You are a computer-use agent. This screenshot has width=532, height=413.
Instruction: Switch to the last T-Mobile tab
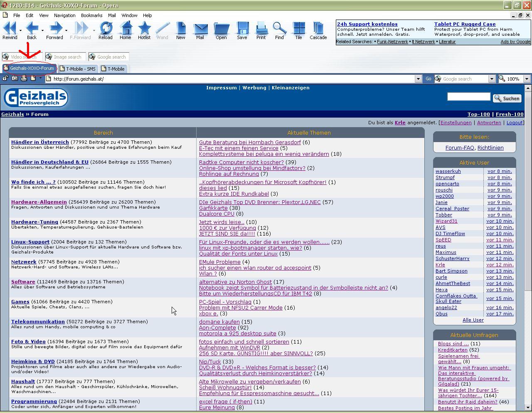point(113,69)
